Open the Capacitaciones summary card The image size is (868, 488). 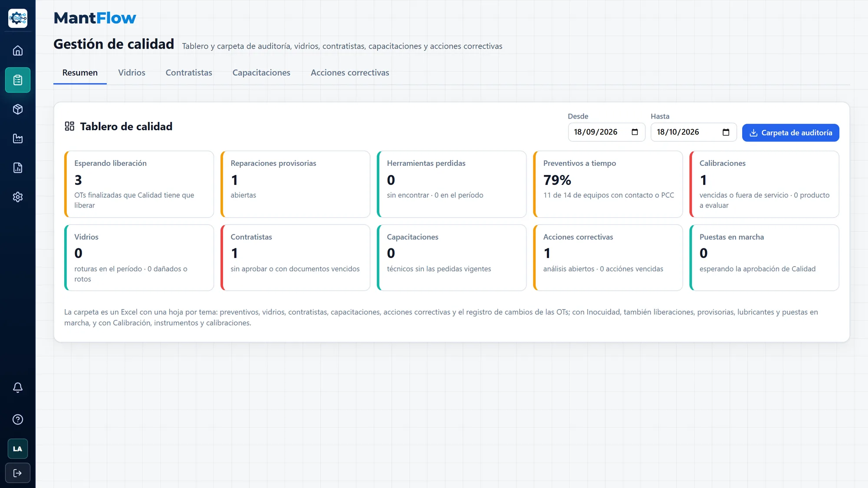tap(451, 257)
